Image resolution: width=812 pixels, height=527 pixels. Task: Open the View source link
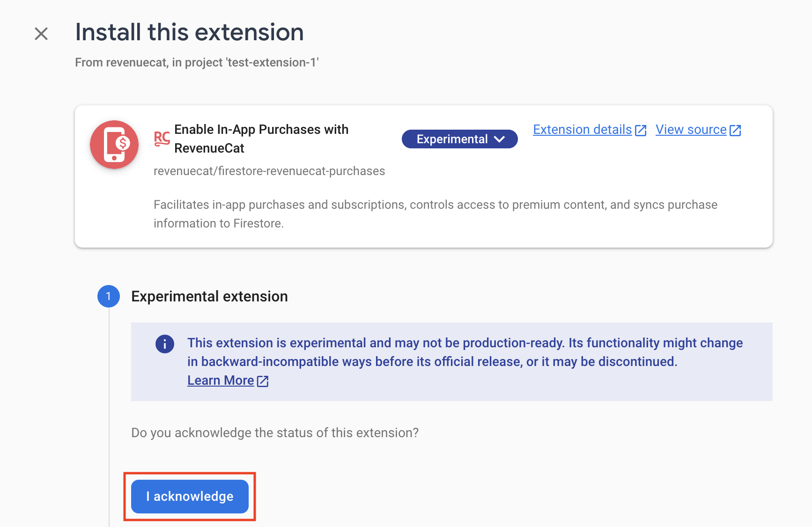tap(691, 130)
